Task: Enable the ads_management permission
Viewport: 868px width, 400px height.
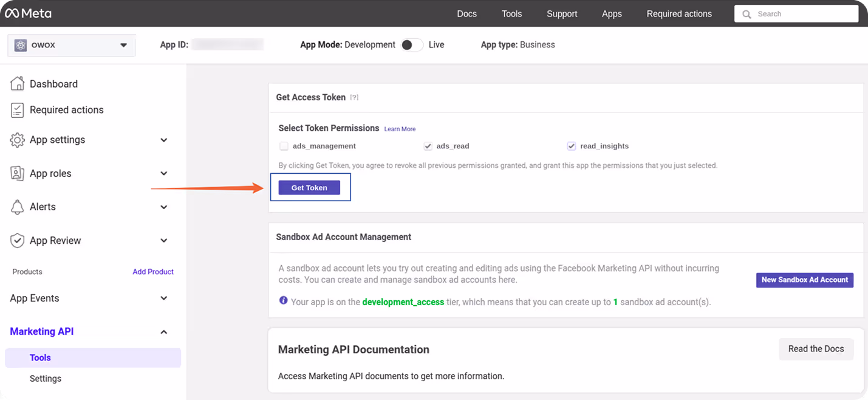Action: pos(284,146)
